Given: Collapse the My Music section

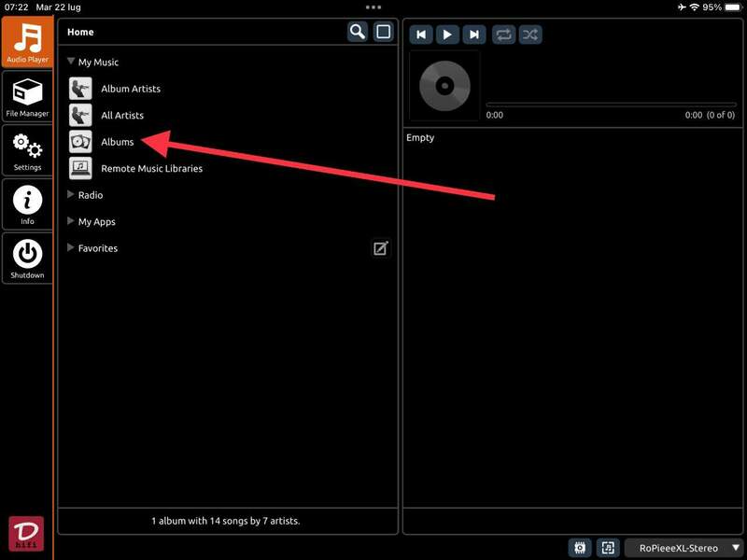Looking at the screenshot, I should point(72,62).
